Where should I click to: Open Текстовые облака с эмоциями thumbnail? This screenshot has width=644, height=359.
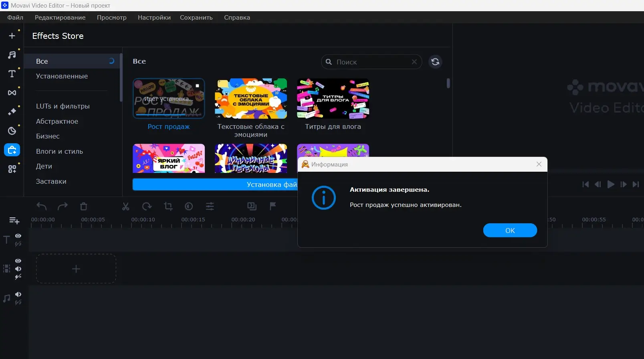pos(251,98)
